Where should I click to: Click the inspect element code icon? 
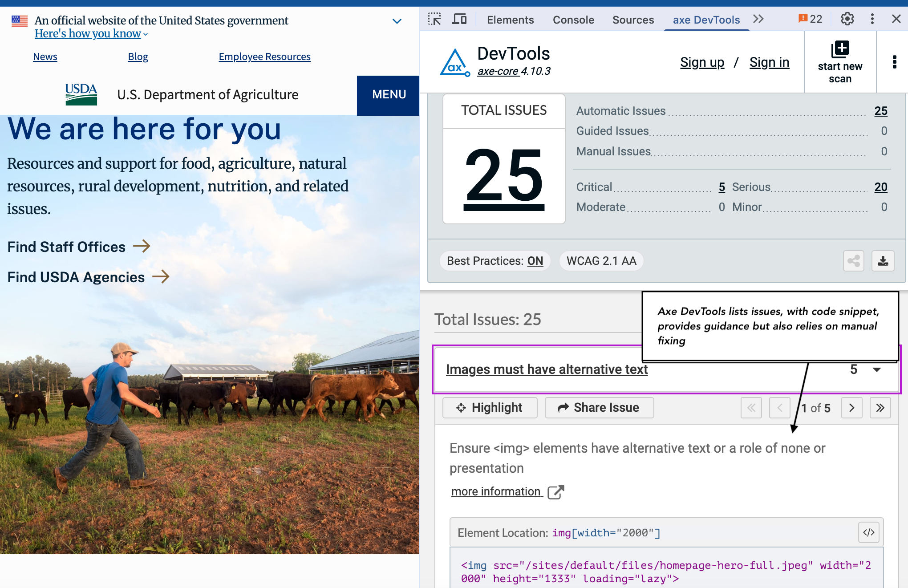868,532
